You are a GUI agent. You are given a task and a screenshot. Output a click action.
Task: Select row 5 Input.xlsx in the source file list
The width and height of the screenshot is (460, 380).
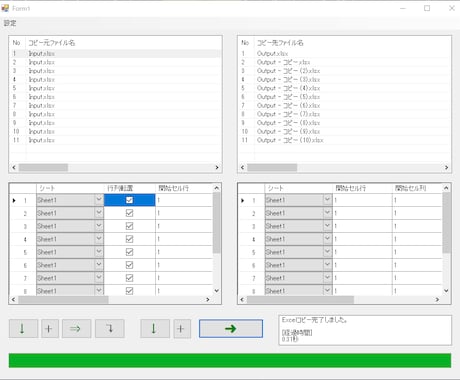point(115,88)
